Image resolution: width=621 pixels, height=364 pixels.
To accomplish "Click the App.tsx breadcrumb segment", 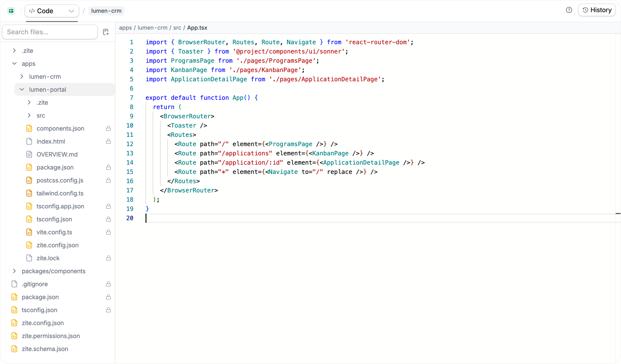I will point(197,28).
